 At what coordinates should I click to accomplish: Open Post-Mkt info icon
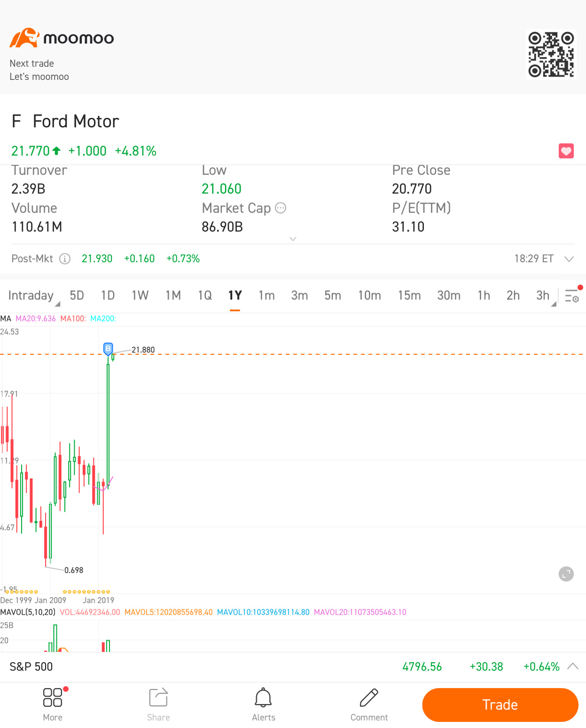coord(65,258)
